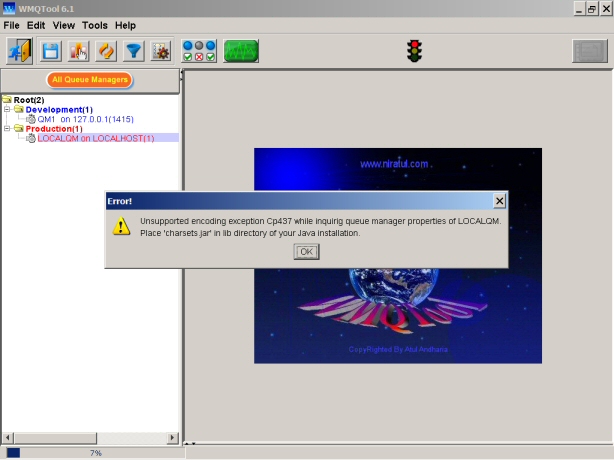Viewport: 614px width, 460px height.
Task: Click the LOCALQM queue manager gear icon
Action: (31, 138)
